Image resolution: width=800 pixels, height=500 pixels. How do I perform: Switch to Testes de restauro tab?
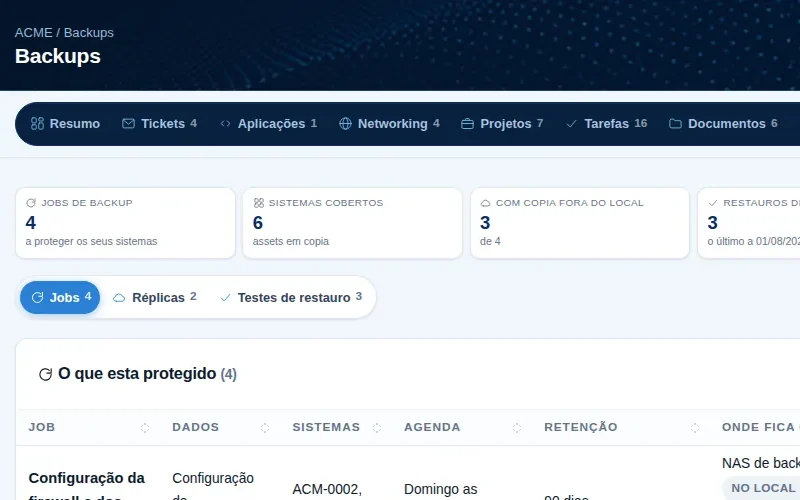(291, 297)
